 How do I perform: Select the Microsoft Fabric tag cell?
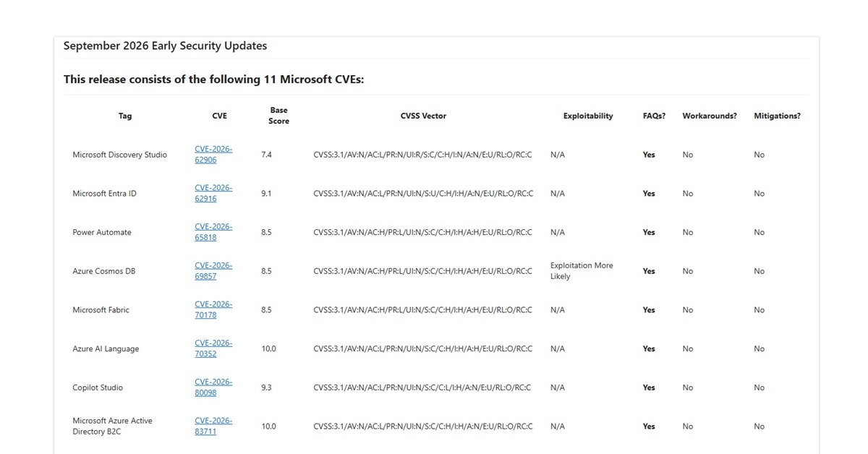coord(100,310)
